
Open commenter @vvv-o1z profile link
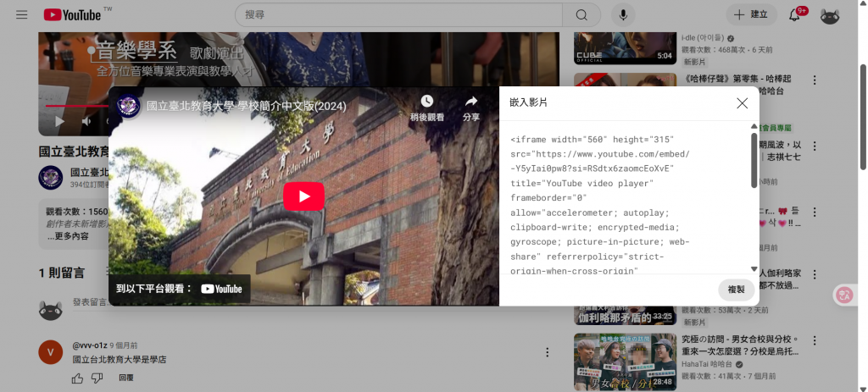[x=90, y=345]
